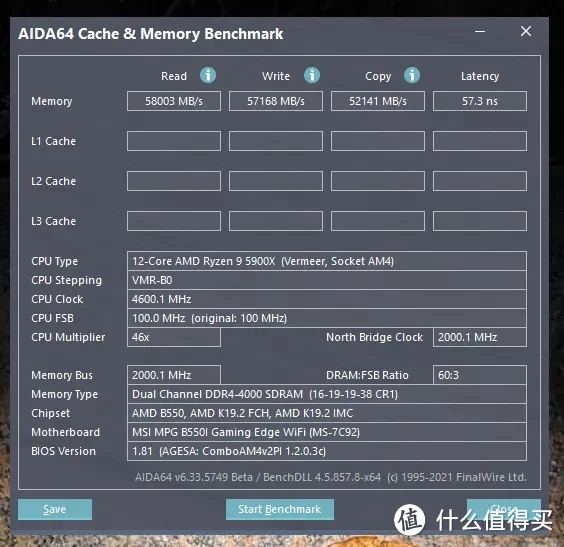The width and height of the screenshot is (564, 547).
Task: Click the window title AIDA64 Cache & Memory Benchmark
Action: (151, 34)
